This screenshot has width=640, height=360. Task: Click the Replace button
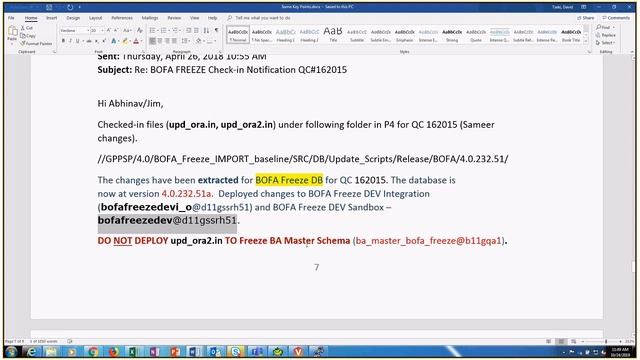click(x=605, y=35)
